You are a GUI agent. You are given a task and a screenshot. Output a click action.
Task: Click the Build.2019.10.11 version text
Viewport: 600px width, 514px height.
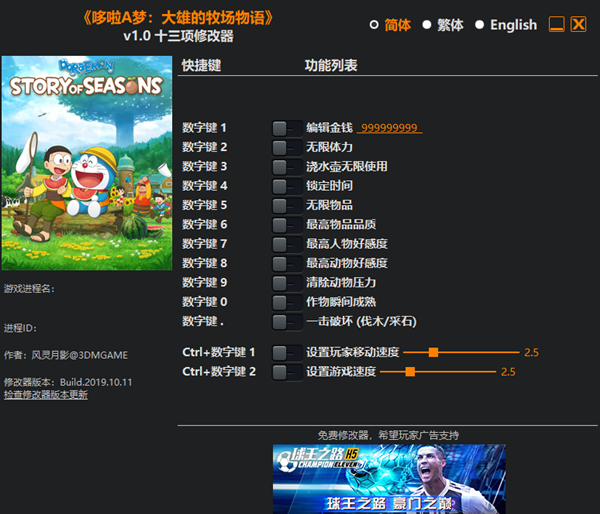[96, 382]
